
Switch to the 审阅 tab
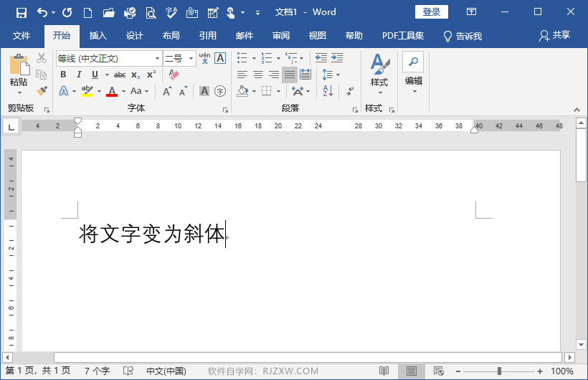coord(281,36)
